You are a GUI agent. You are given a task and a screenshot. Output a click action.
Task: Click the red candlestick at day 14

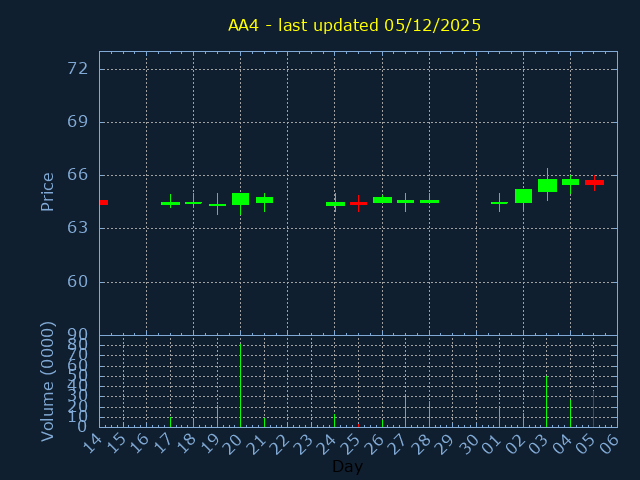coord(103,202)
